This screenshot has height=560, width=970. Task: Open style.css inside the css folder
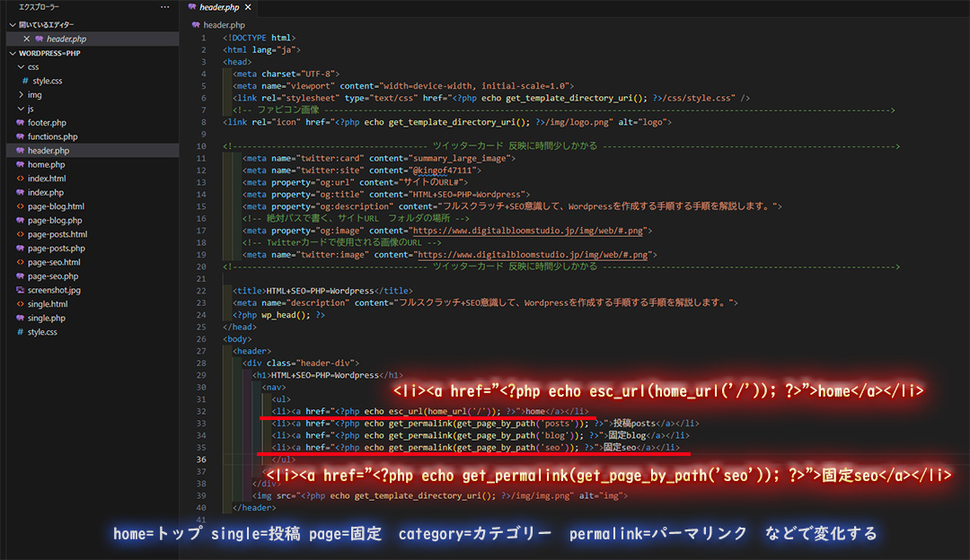pos(47,81)
